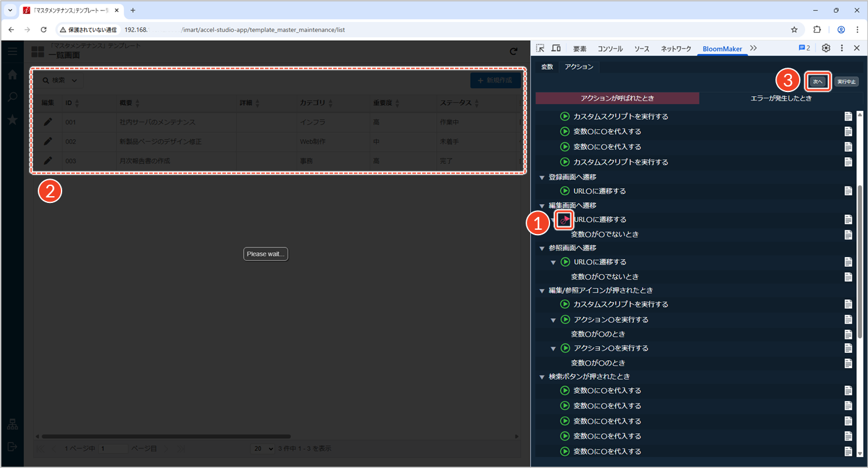Collapse the 参照画面へ遷移 action group

point(542,248)
